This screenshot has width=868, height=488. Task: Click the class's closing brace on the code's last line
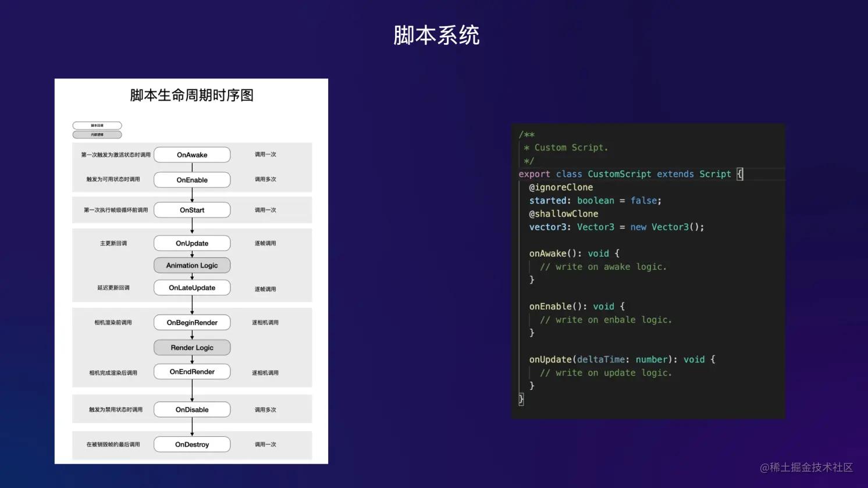(x=521, y=399)
